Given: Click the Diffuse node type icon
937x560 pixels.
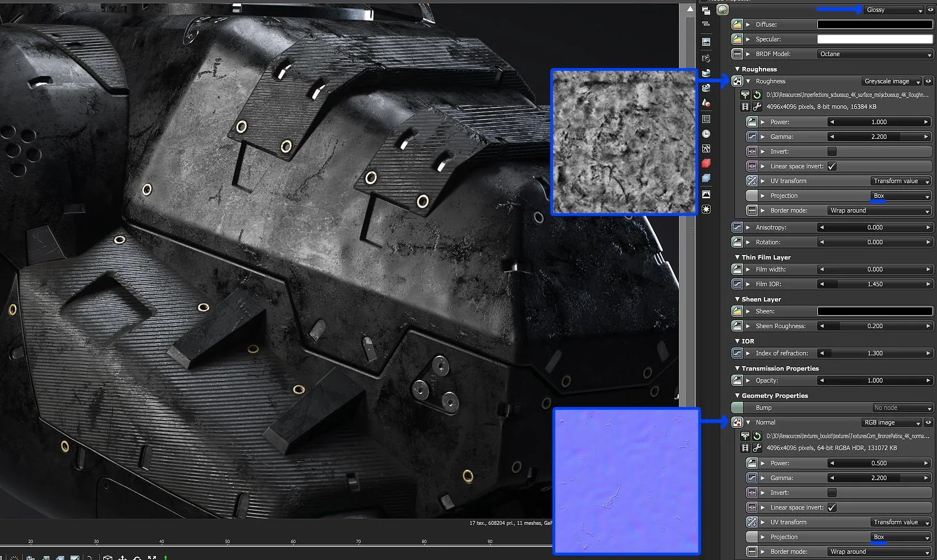Looking at the screenshot, I should [x=737, y=24].
